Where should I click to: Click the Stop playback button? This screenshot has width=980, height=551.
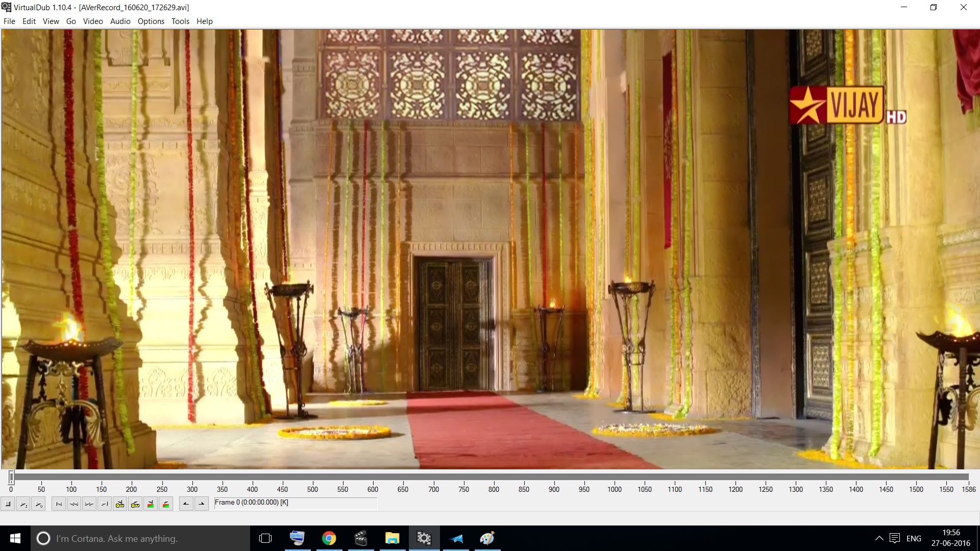click(8, 504)
